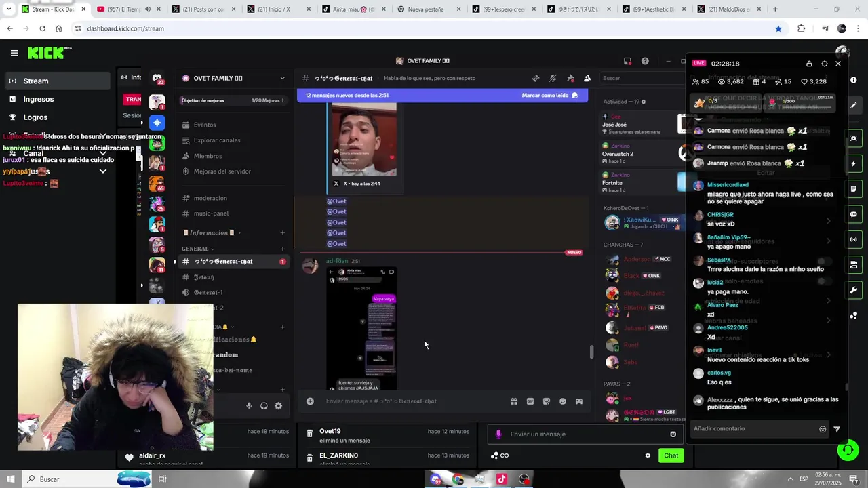This screenshot has height=488, width=868.
Task: Expand the Informacion category
Action: click(x=211, y=232)
